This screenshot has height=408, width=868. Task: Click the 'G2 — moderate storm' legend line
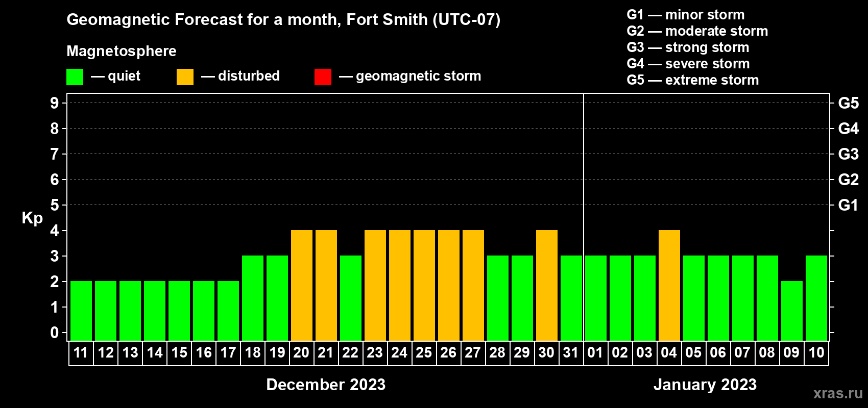pyautogui.click(x=697, y=31)
